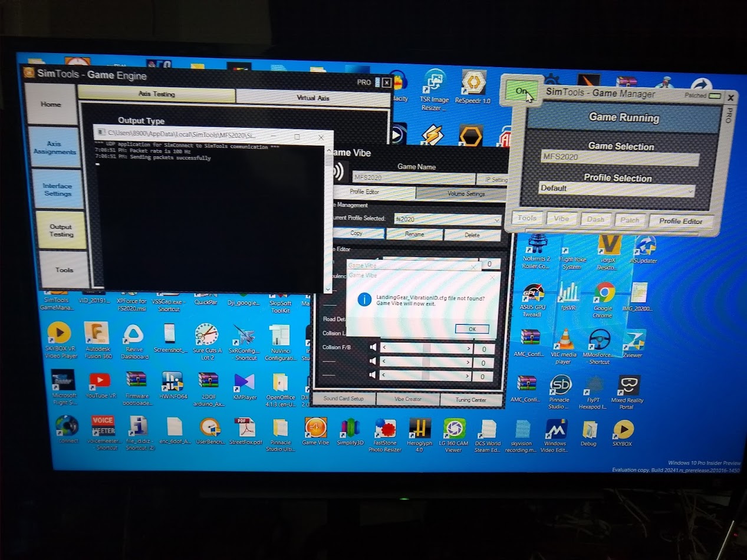Select the fpsVR desktop icon
The height and width of the screenshot is (560, 747).
(x=569, y=297)
